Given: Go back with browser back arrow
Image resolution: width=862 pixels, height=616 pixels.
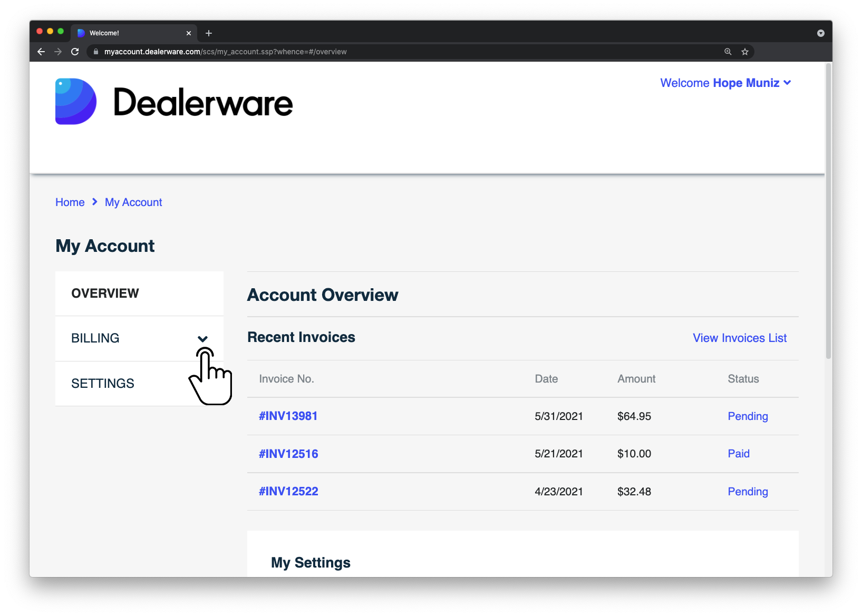Looking at the screenshot, I should (41, 52).
